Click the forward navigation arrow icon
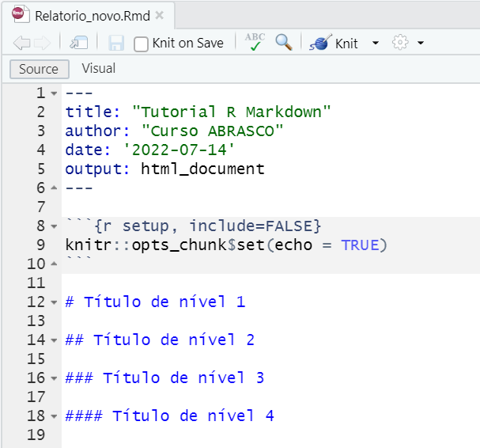The image size is (480, 448). (x=42, y=43)
